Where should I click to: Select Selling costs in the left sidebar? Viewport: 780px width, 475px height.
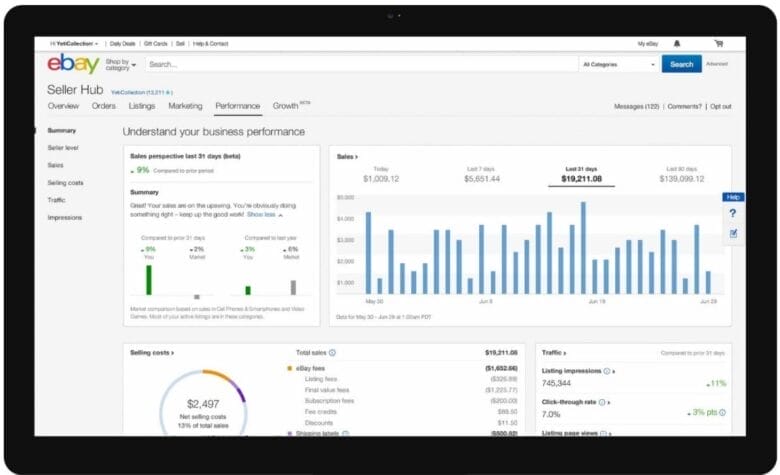(x=65, y=183)
